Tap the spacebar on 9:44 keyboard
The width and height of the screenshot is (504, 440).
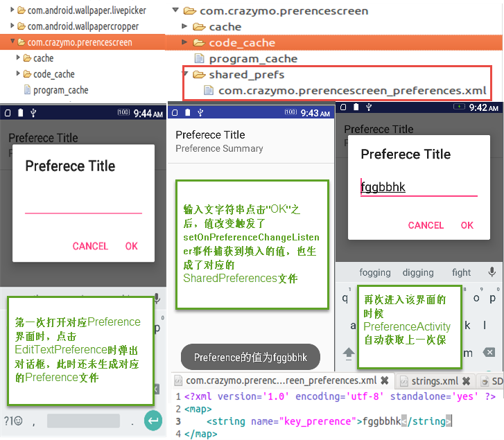pyautogui.click(x=83, y=421)
